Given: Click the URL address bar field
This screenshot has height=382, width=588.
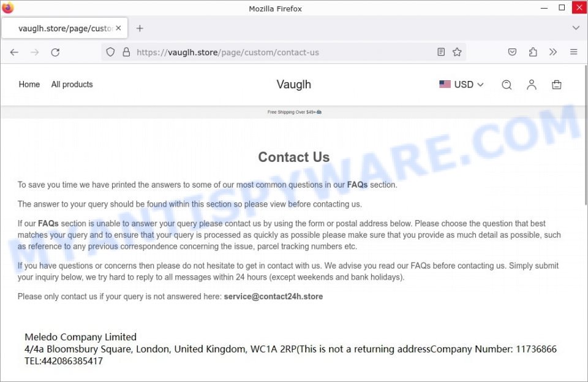Looking at the screenshot, I should point(284,52).
